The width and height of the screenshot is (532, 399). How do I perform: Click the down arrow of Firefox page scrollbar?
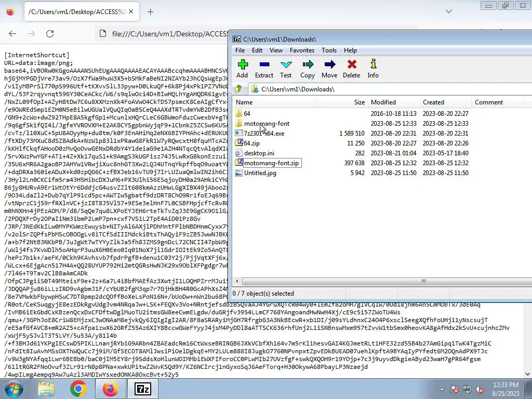(528, 374)
